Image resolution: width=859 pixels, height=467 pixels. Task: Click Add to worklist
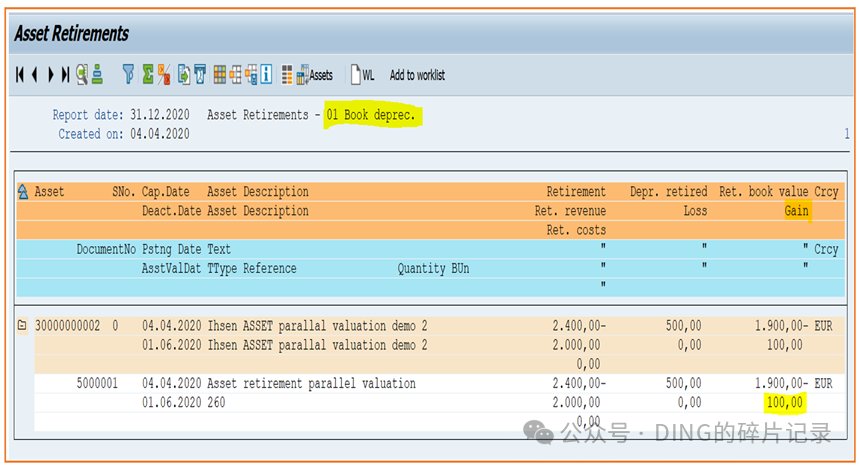click(x=417, y=75)
